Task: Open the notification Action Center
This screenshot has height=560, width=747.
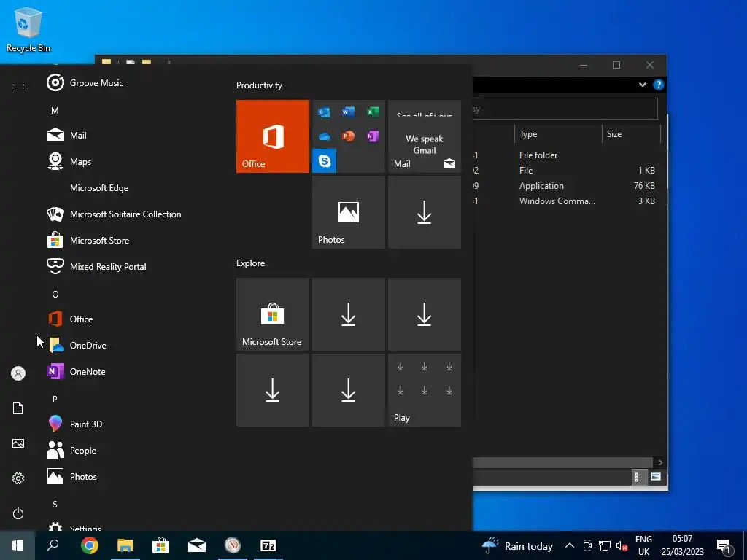Action: click(724, 546)
